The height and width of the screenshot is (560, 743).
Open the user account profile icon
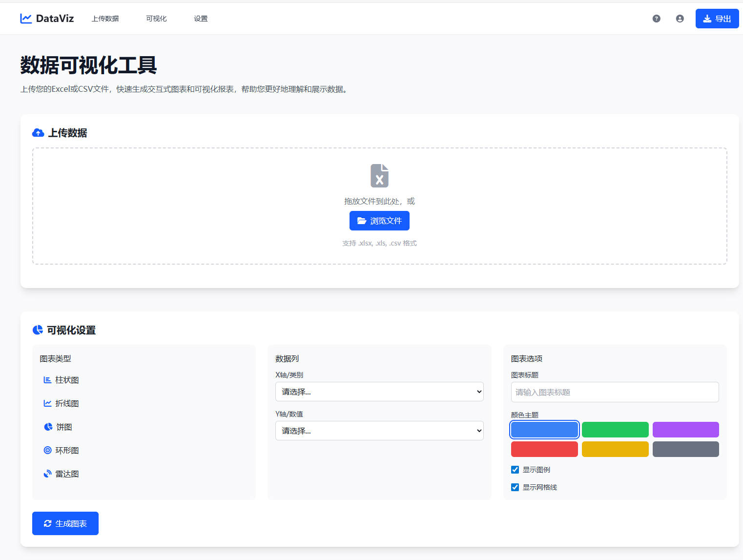point(680,19)
